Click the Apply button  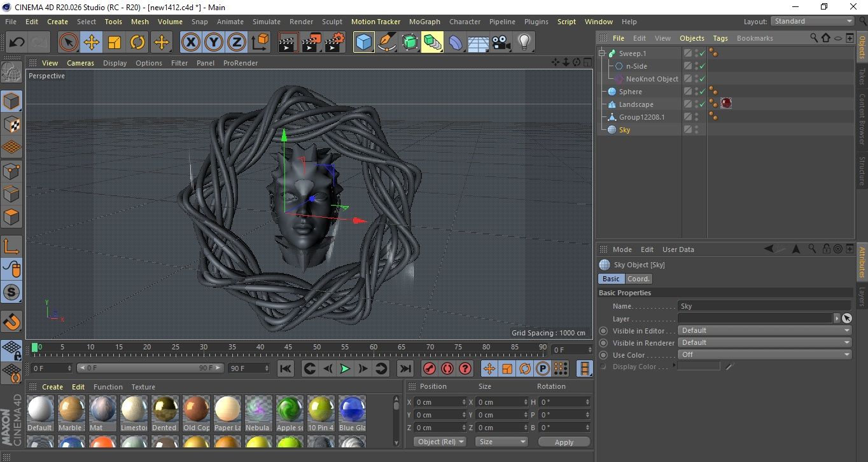coord(564,442)
